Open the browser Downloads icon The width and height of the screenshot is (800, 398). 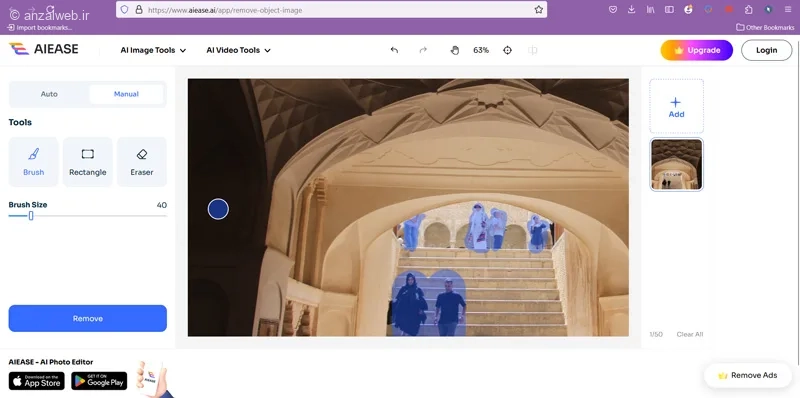coord(631,10)
